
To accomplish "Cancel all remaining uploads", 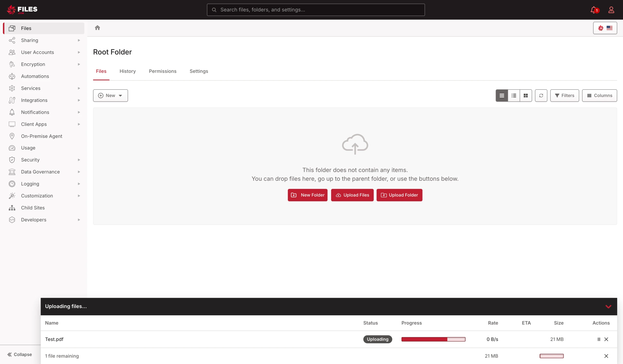I will [x=606, y=356].
